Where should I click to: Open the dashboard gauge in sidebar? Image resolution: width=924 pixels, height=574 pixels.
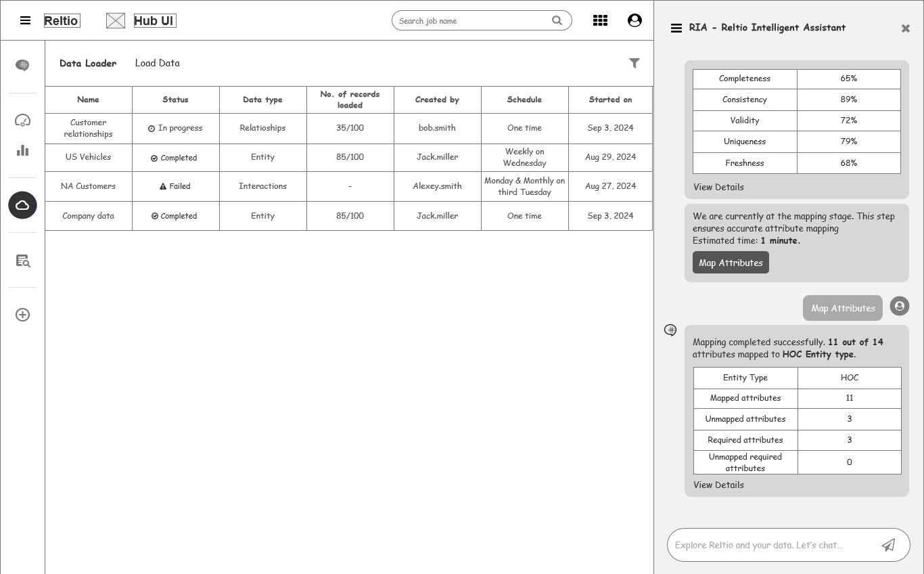[22, 120]
